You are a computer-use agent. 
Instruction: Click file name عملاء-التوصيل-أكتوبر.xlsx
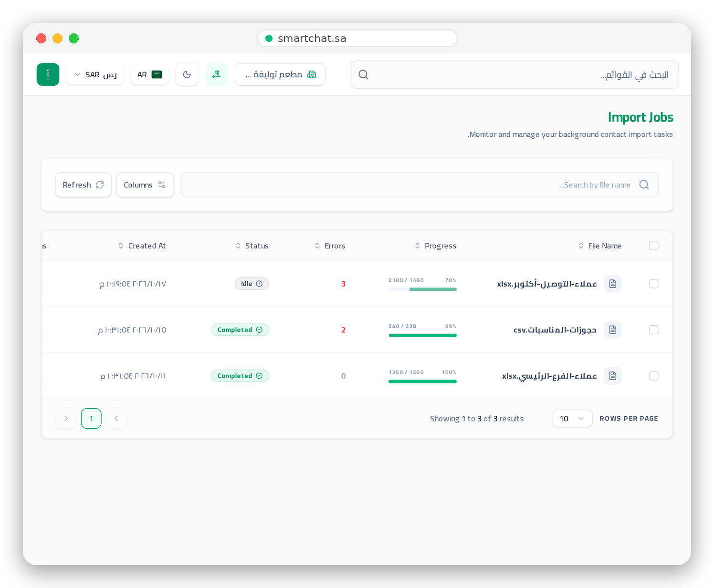click(x=547, y=284)
